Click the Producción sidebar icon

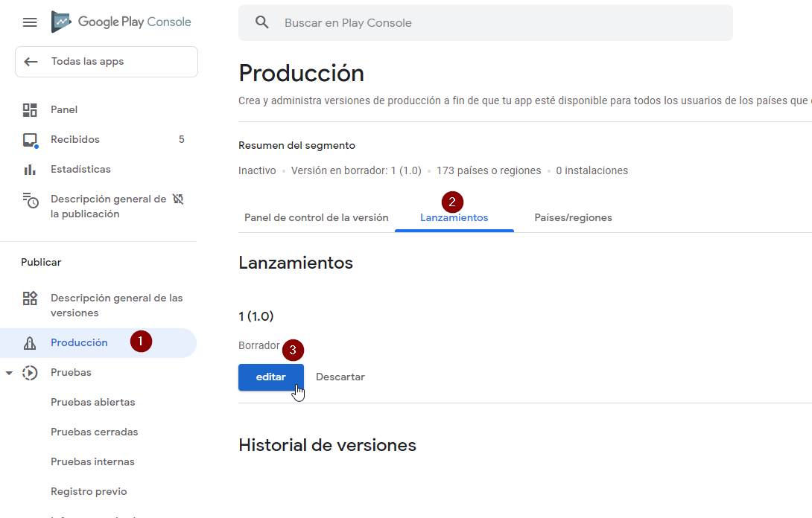pos(30,342)
